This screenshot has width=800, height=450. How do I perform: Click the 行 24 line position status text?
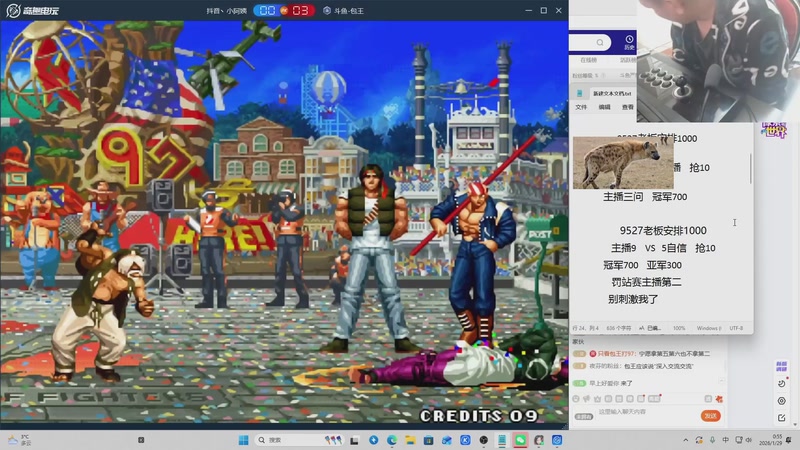(x=585, y=328)
